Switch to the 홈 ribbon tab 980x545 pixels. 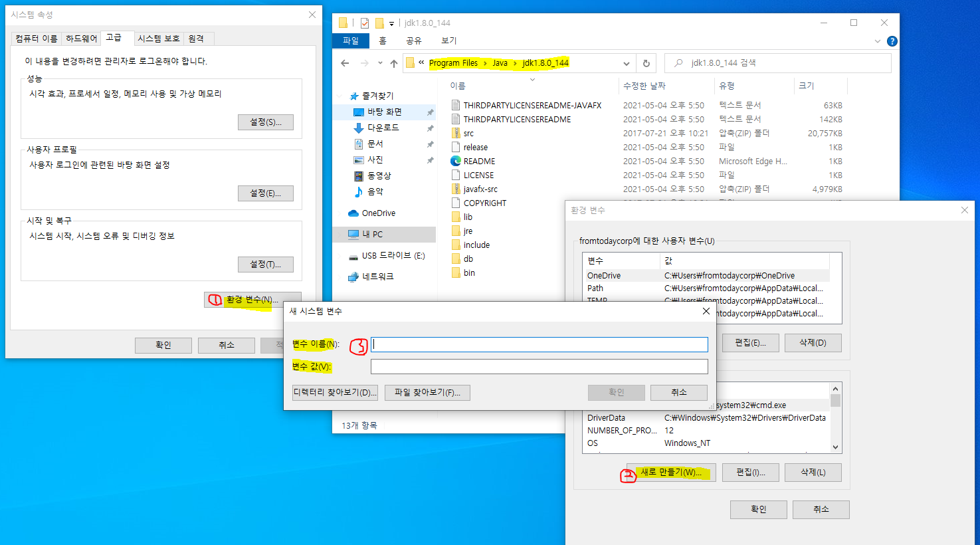click(x=383, y=41)
